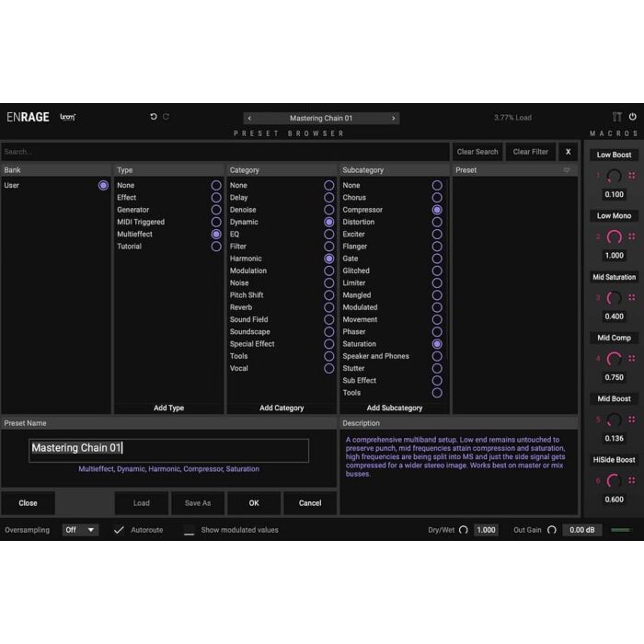Close preset browser with X button
This screenshot has width=644, height=644.
point(568,152)
